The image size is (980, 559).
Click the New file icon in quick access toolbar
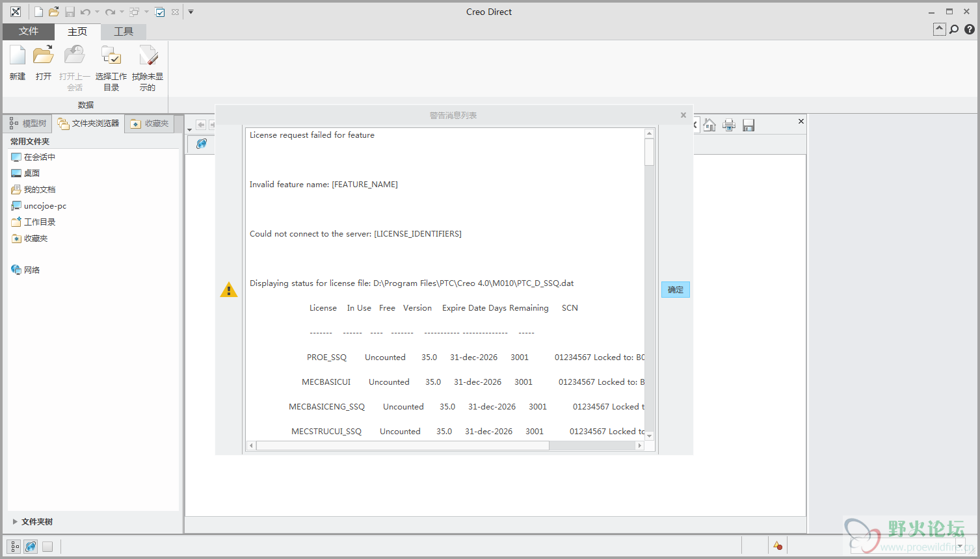(x=38, y=12)
